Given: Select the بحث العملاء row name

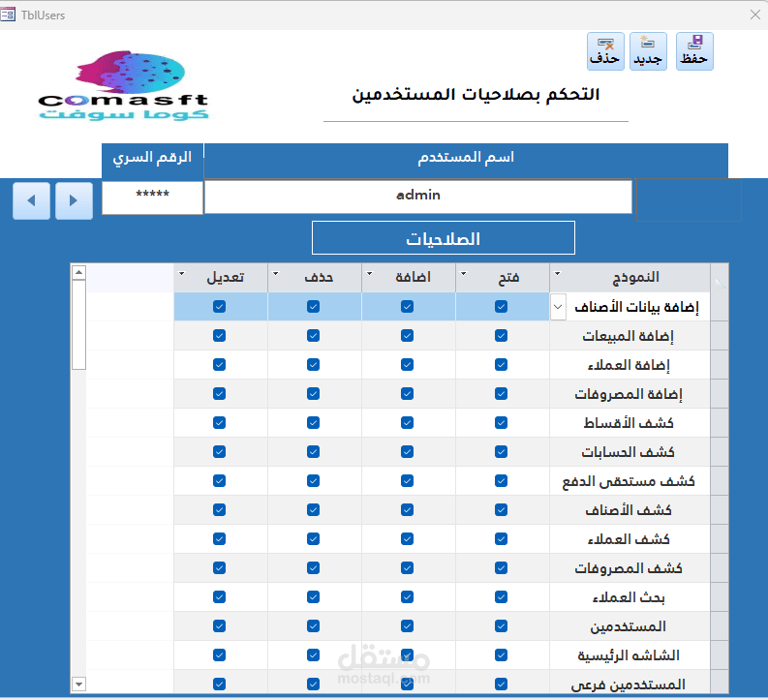Looking at the screenshot, I should pyautogui.click(x=629, y=597).
